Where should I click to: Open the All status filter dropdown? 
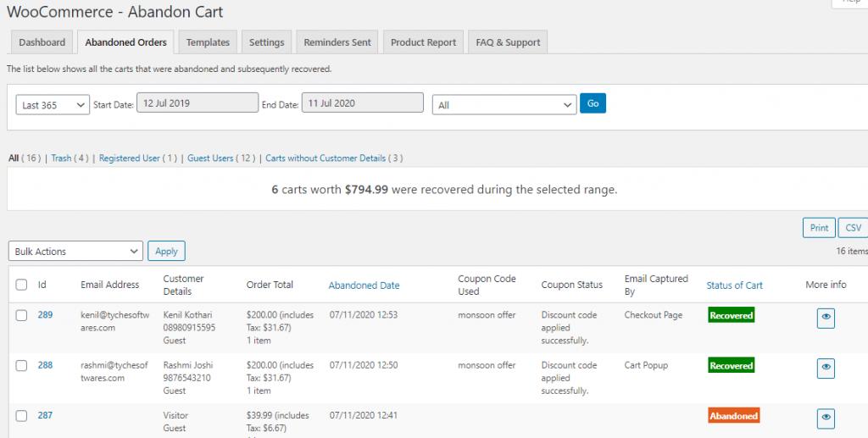(x=504, y=104)
